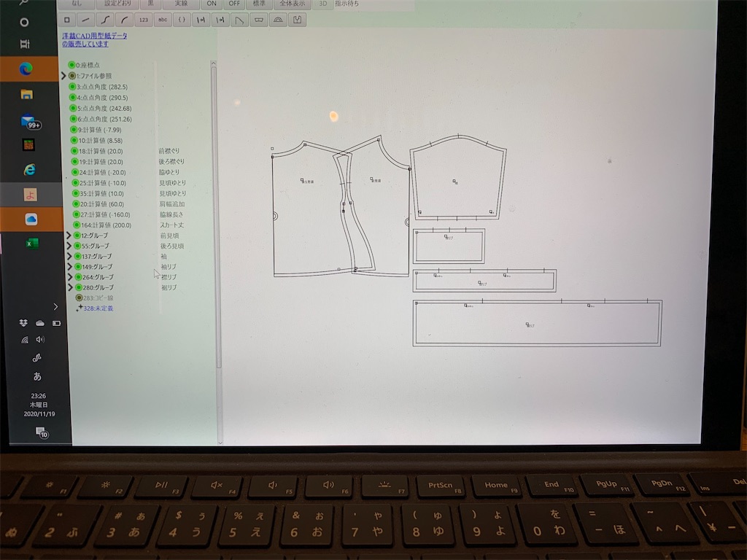The image size is (747, 560).
Task: Select the sleeve-curve shape tool
Action: (239, 20)
